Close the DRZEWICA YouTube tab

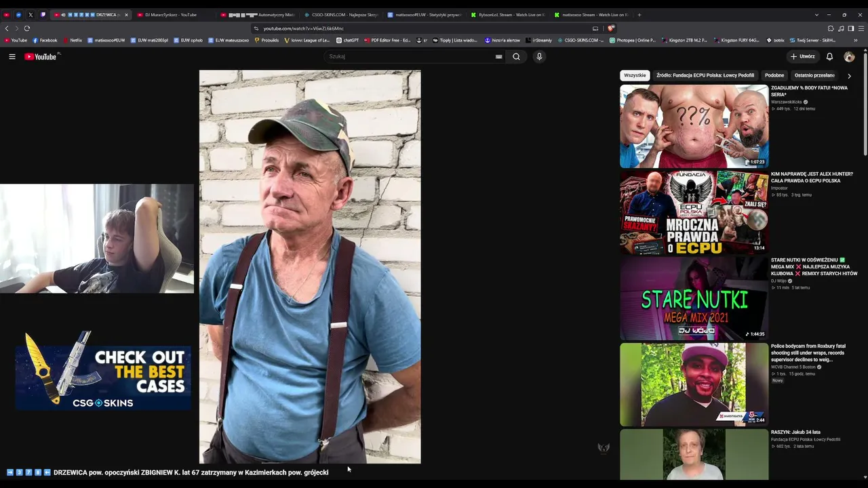(x=126, y=15)
